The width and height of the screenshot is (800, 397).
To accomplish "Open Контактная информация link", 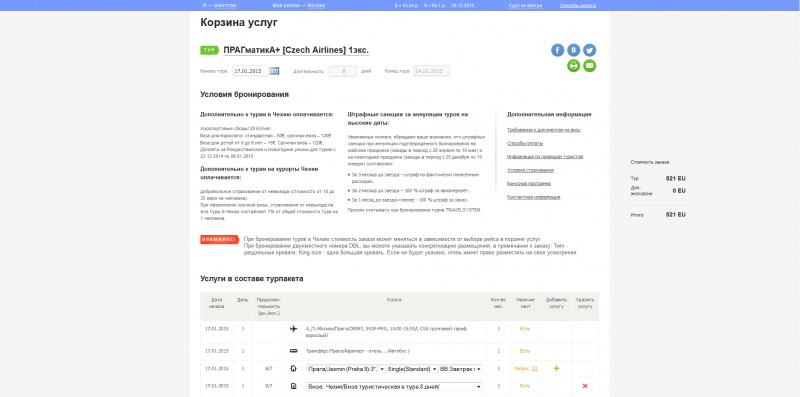I will click(533, 196).
